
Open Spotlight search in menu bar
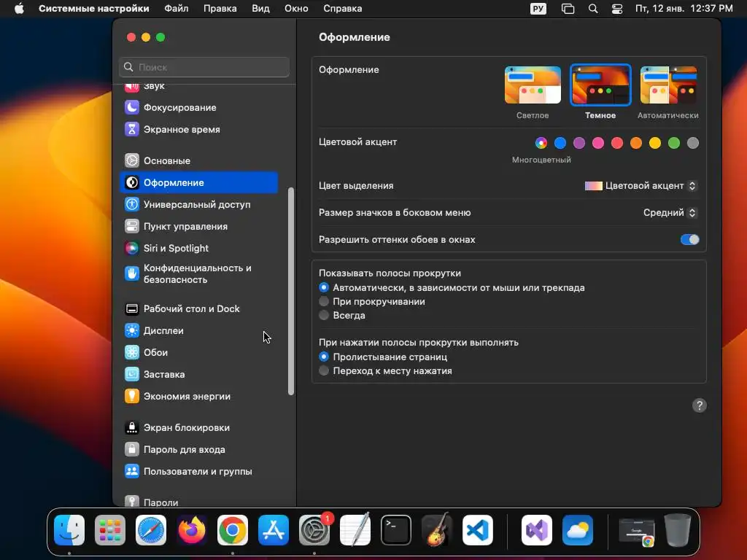click(593, 9)
